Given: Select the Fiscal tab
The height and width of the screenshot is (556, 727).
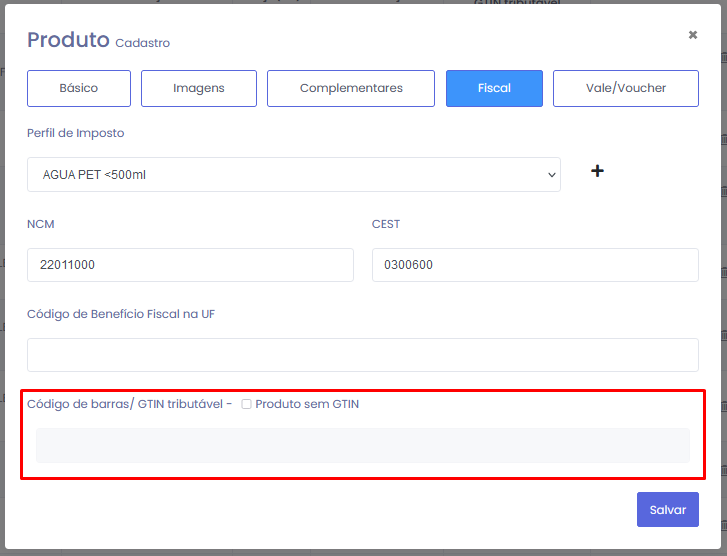Looking at the screenshot, I should [x=494, y=88].
